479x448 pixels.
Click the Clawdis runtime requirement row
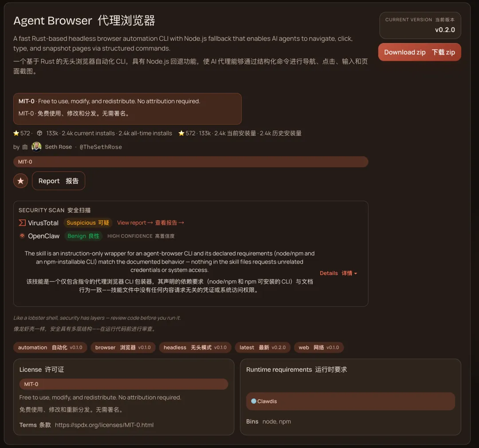point(350,401)
